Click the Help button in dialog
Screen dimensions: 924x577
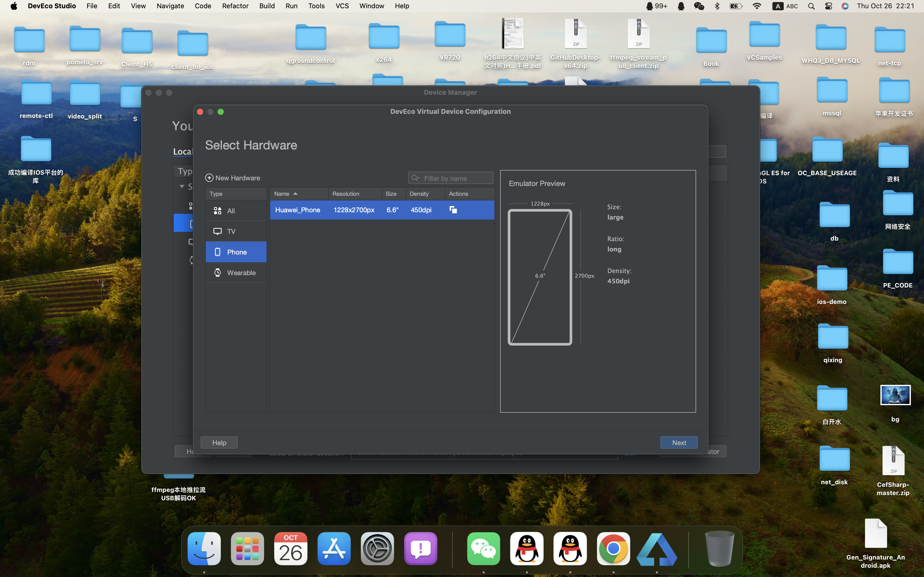tap(219, 443)
